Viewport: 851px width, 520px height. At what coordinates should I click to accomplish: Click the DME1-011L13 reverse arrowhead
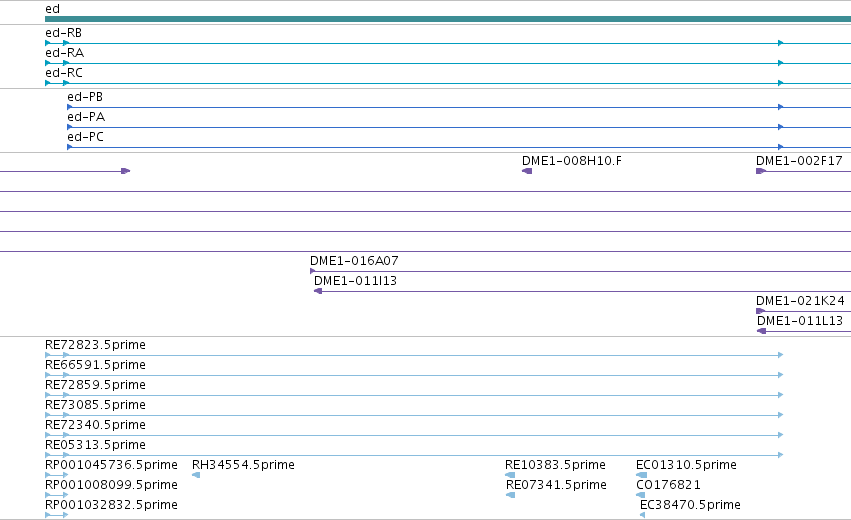(x=761, y=331)
